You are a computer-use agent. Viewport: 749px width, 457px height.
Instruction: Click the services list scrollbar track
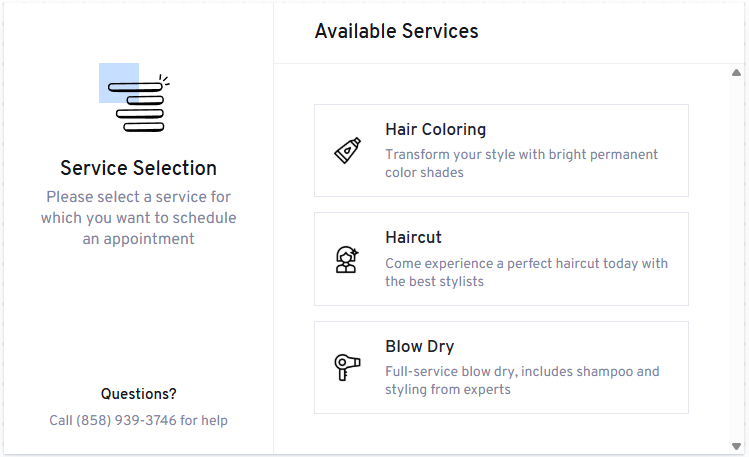(736, 259)
